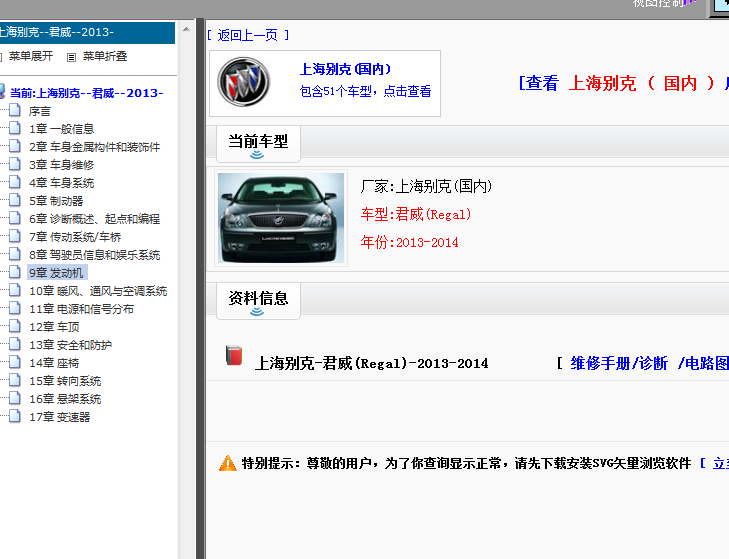Image resolution: width=729 pixels, height=559 pixels.
Task: Open chapter 5章 制动器
Action: (56, 201)
